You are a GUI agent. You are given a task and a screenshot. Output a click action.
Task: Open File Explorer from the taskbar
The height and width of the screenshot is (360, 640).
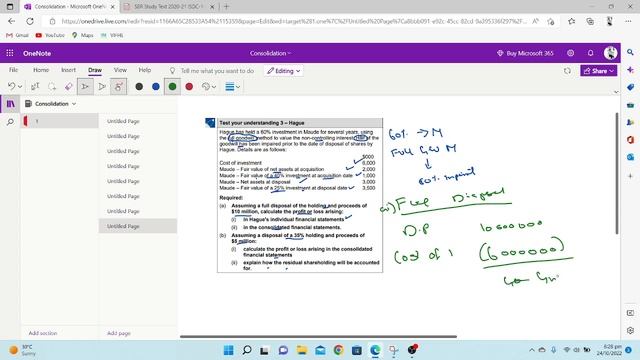click(302, 350)
